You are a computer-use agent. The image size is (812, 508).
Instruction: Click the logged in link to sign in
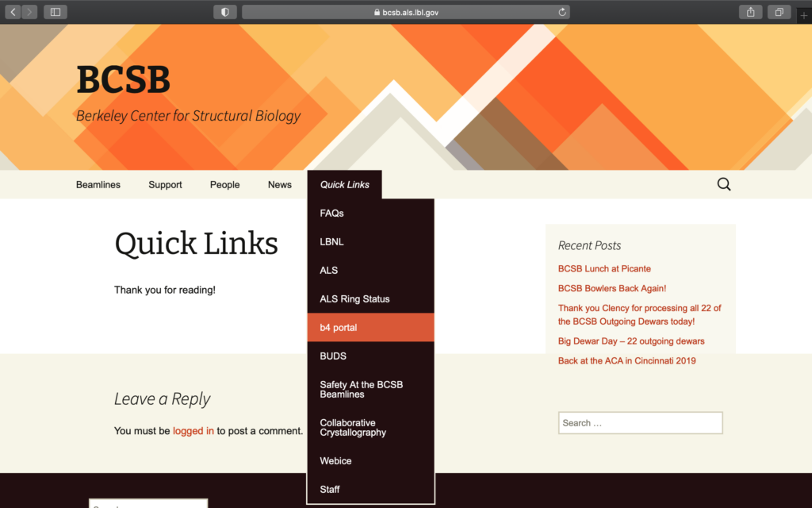point(193,430)
